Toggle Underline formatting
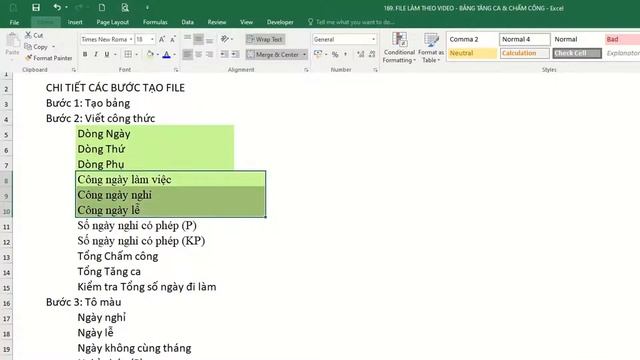The image size is (640, 360). click(x=107, y=54)
